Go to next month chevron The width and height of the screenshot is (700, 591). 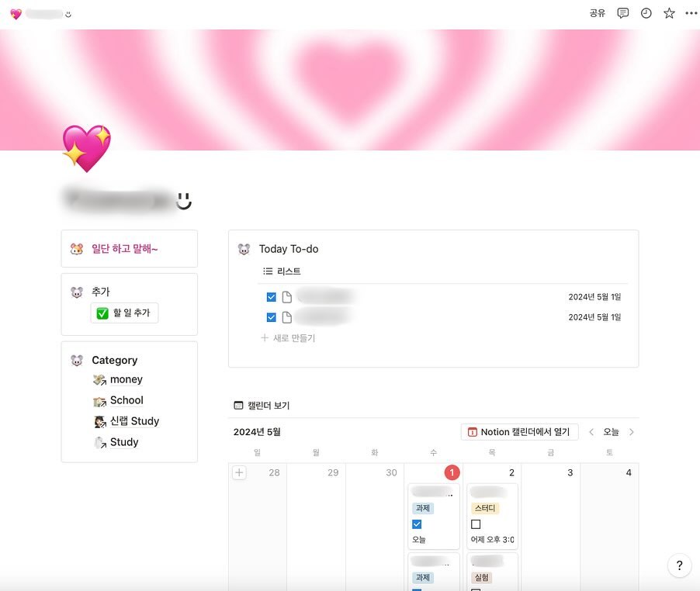pos(631,432)
